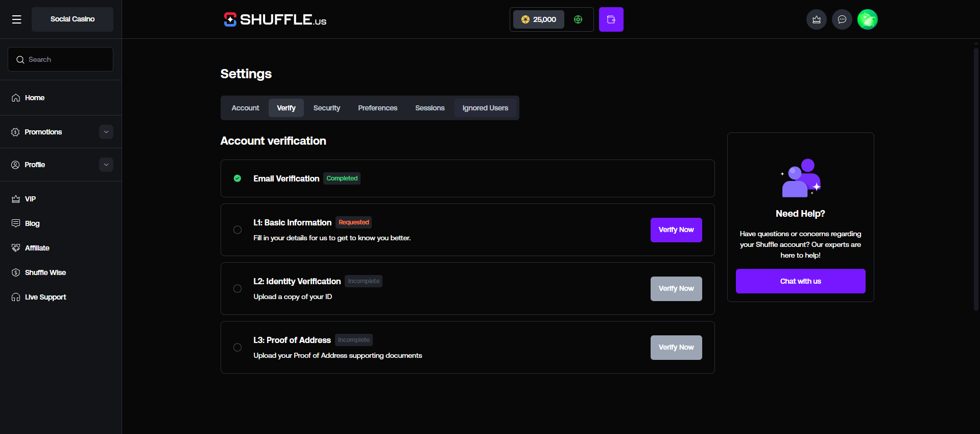Click the Social Casino button
This screenshot has height=434, width=980.
coord(73,19)
